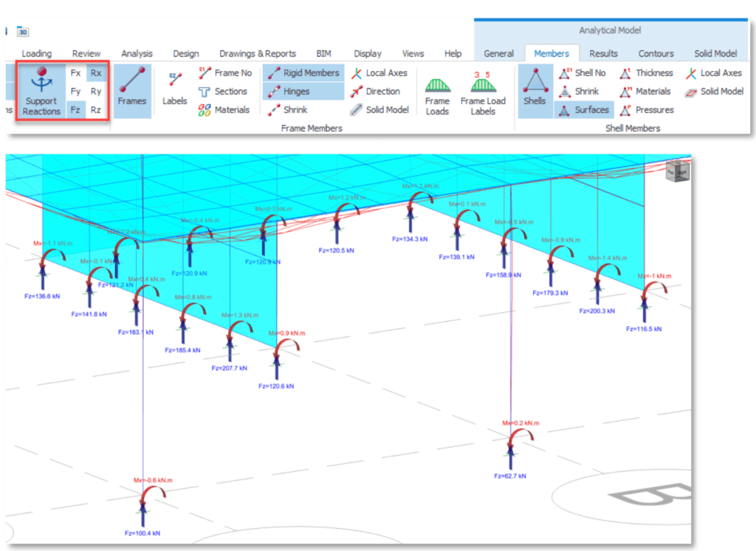Image resolution: width=756 pixels, height=551 pixels.
Task: Click the Support Reactions icon
Action: point(41,91)
